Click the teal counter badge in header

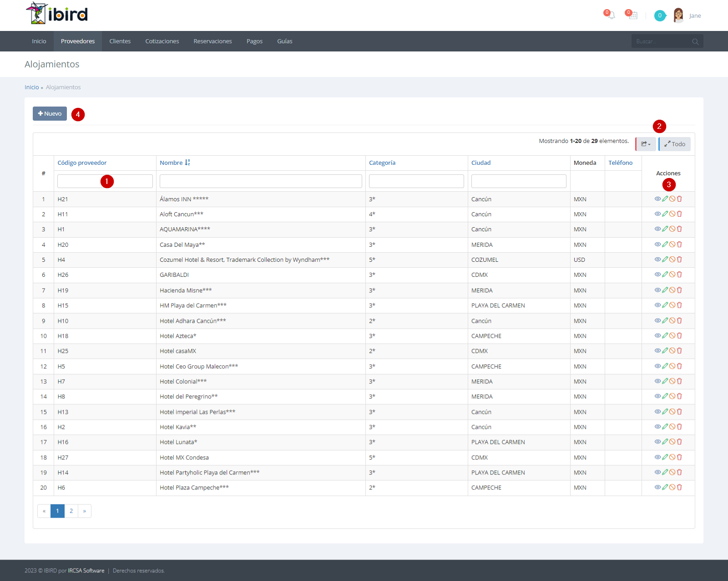660,15
